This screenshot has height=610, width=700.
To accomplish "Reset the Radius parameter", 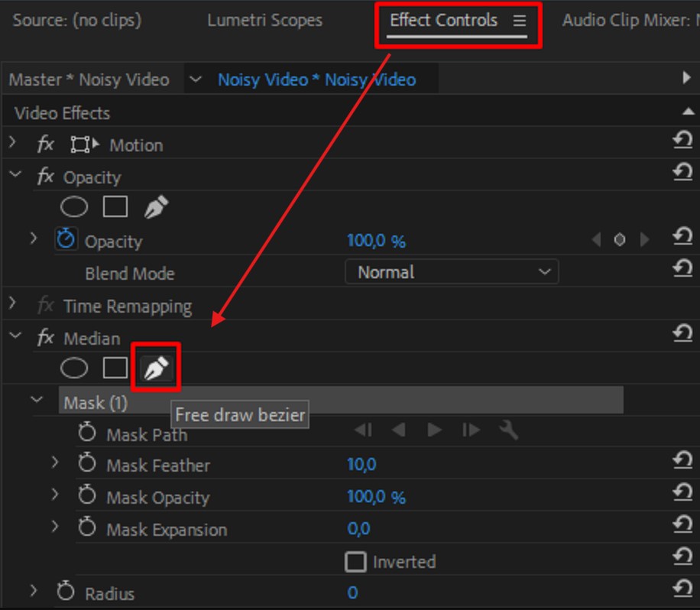I will [x=683, y=589].
